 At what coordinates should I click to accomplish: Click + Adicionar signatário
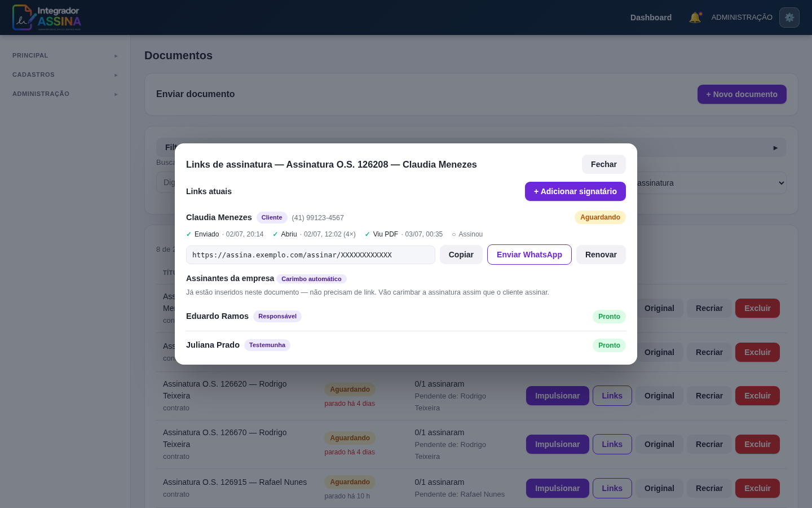[x=575, y=191]
